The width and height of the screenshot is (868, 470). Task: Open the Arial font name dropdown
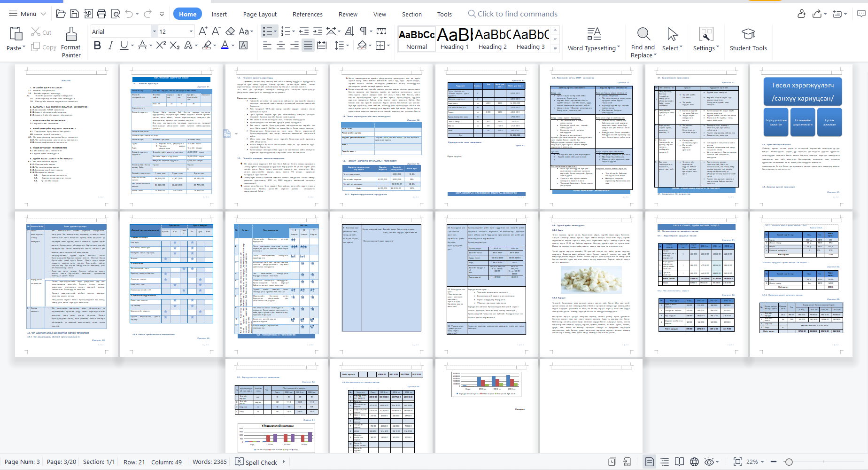click(x=154, y=31)
